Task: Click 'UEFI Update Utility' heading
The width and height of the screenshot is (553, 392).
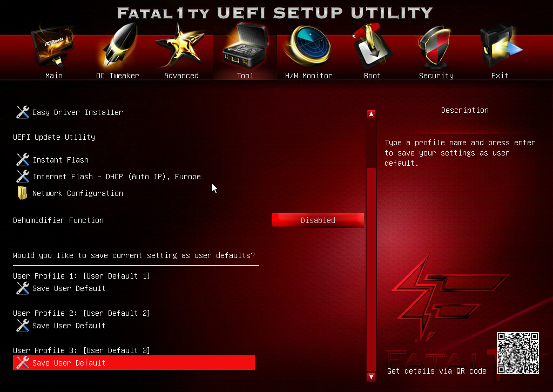Action: coord(54,137)
